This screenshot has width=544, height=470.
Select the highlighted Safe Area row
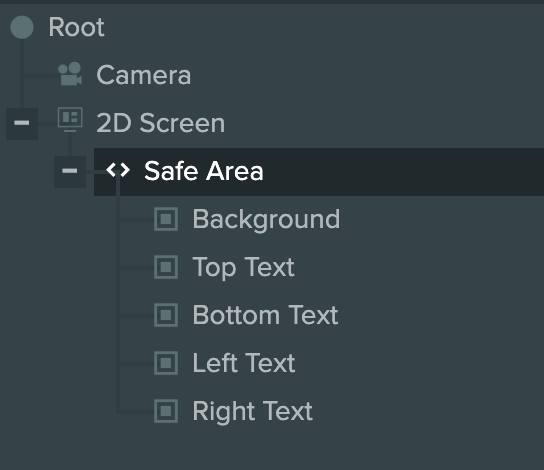coord(319,172)
